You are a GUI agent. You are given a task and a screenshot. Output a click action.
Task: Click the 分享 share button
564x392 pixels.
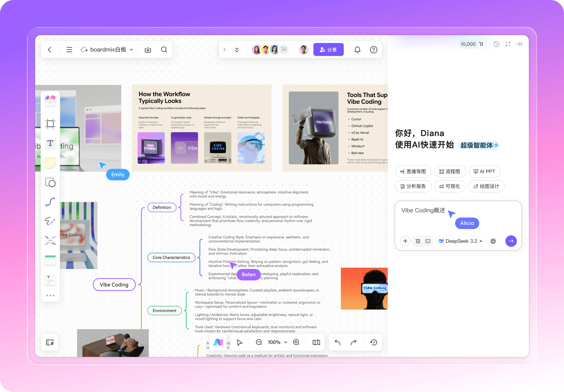coord(328,49)
